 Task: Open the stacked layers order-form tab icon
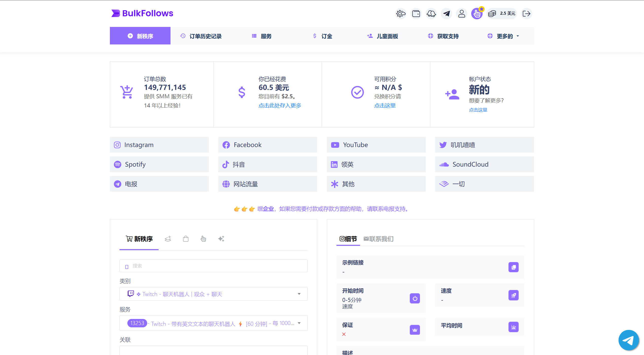pos(168,239)
